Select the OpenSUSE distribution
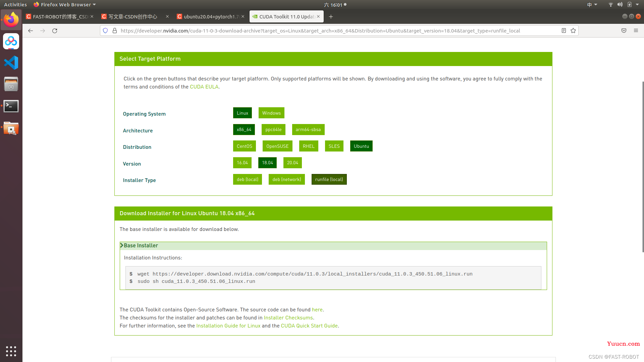Viewport: 644px width, 362px height. click(x=277, y=146)
